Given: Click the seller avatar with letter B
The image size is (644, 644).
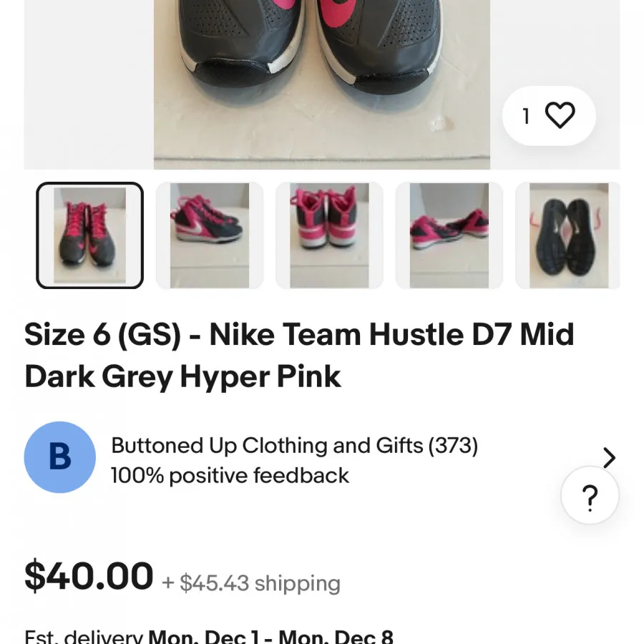Looking at the screenshot, I should (x=59, y=457).
